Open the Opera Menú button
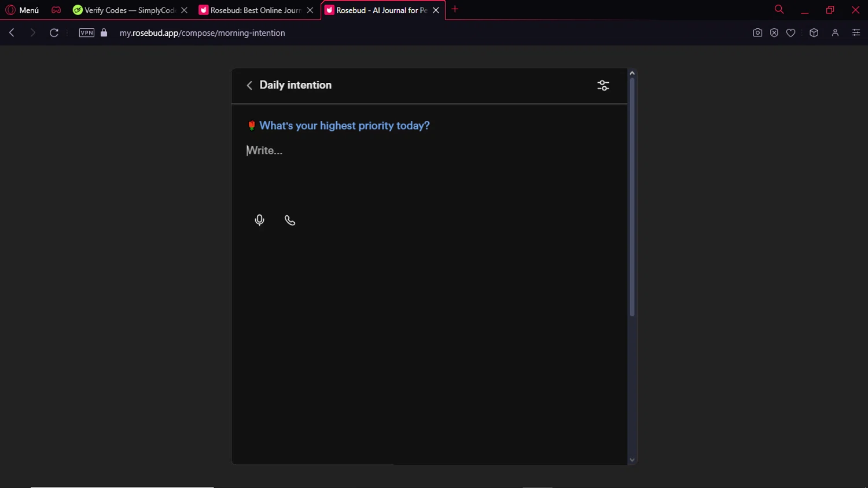Image resolution: width=868 pixels, height=488 pixels. click(x=22, y=10)
